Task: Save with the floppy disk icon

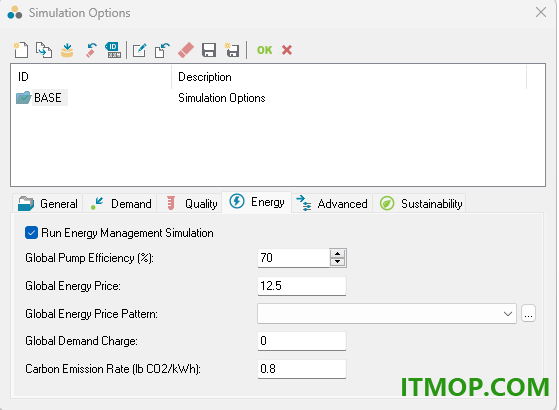Action: [209, 50]
